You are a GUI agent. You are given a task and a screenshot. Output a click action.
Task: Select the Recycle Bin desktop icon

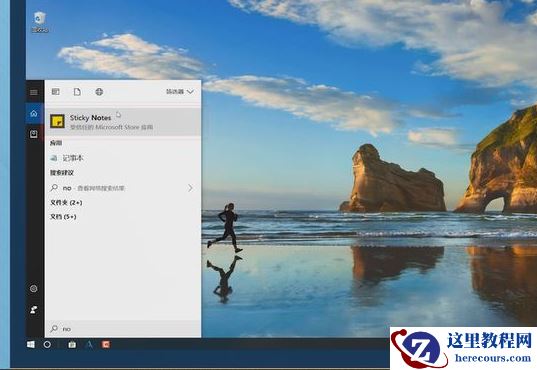click(40, 22)
